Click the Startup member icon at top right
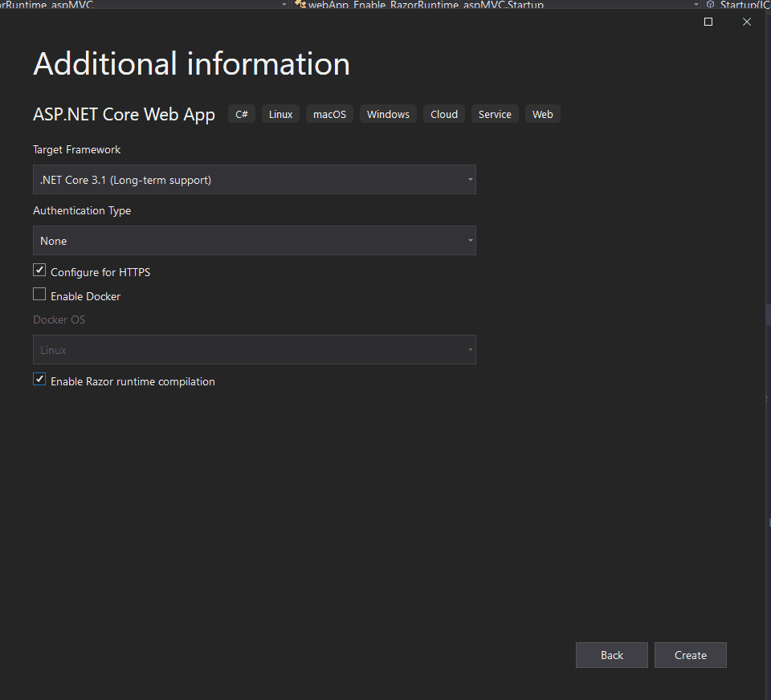The width and height of the screenshot is (771, 700). point(710,5)
